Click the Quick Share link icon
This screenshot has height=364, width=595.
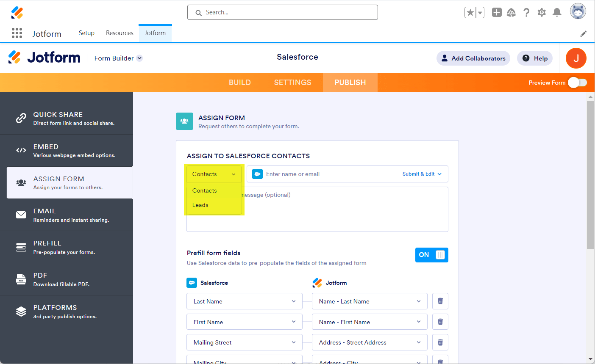tap(21, 118)
